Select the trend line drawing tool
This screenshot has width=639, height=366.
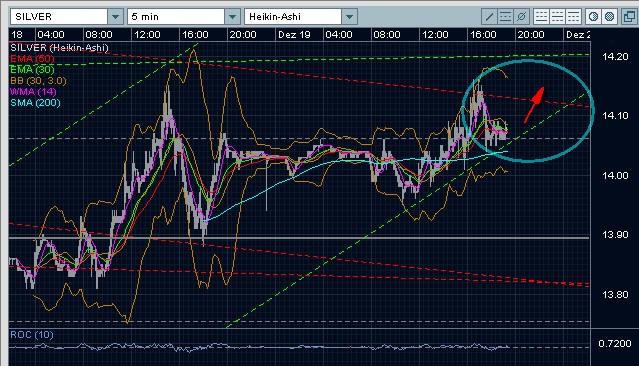click(x=489, y=17)
